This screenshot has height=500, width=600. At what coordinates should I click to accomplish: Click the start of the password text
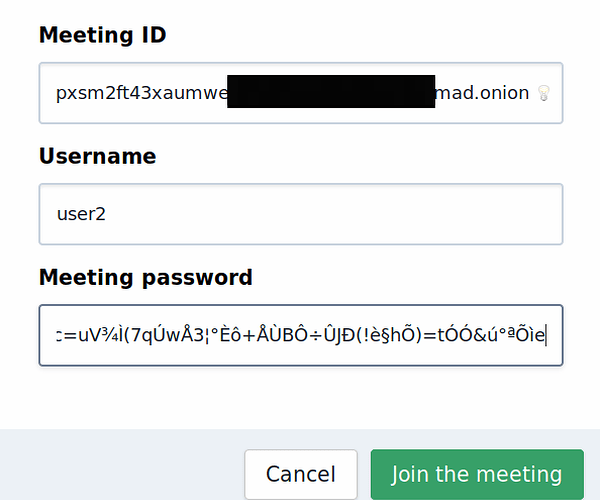pos(58,335)
